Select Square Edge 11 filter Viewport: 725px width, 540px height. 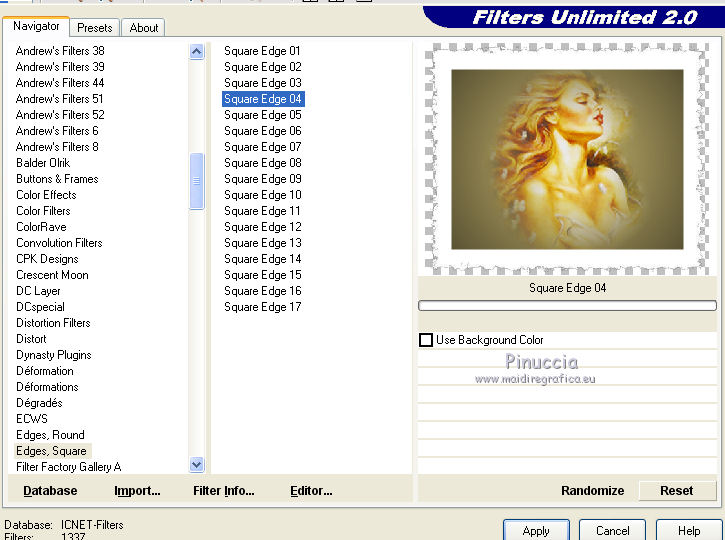pyautogui.click(x=262, y=211)
